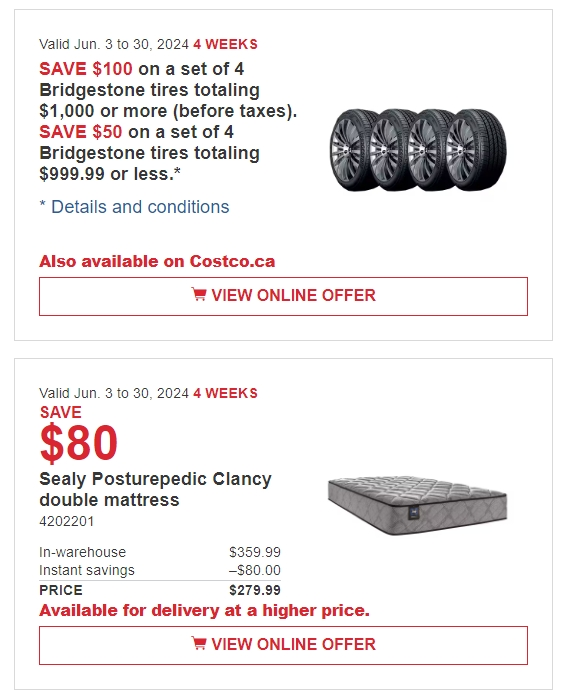
Task: Click Available for delivery at a higher price
Action: 205,611
